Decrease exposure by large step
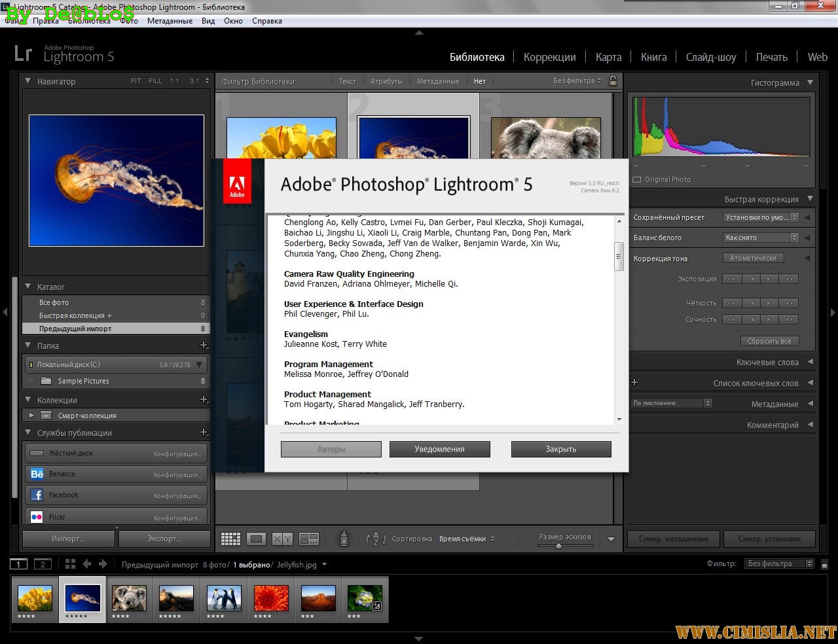The width and height of the screenshot is (838, 644). coord(731,279)
